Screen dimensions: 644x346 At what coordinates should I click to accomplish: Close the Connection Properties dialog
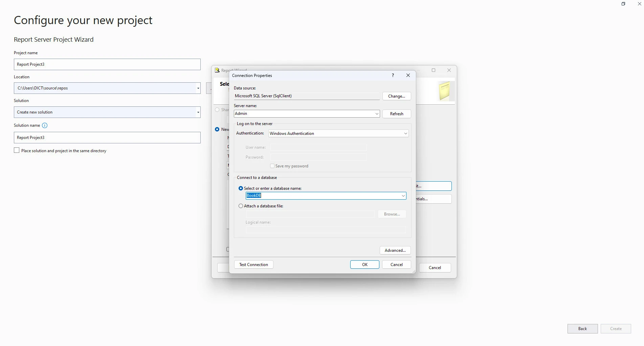click(x=408, y=75)
